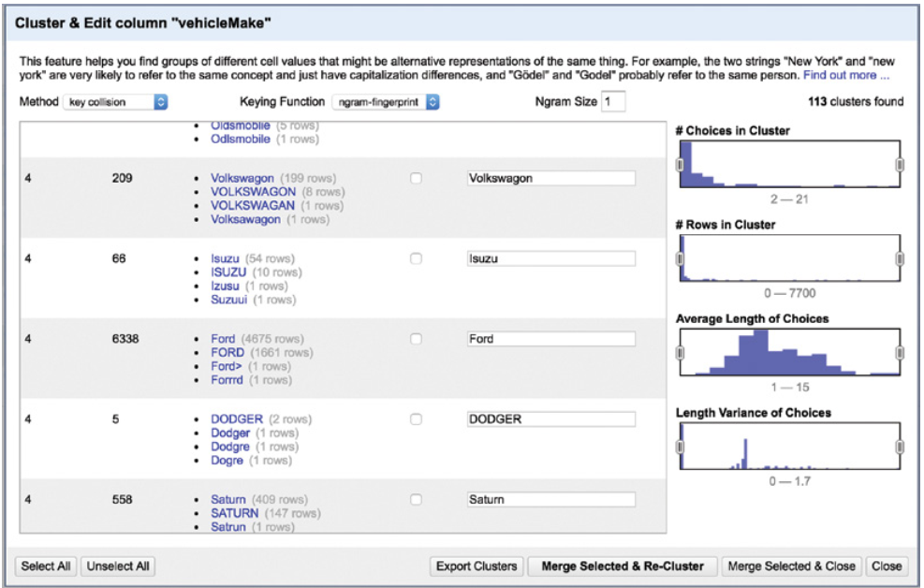Tick the Volkswagon cluster merge checkbox
The image size is (924, 588).
(x=416, y=178)
